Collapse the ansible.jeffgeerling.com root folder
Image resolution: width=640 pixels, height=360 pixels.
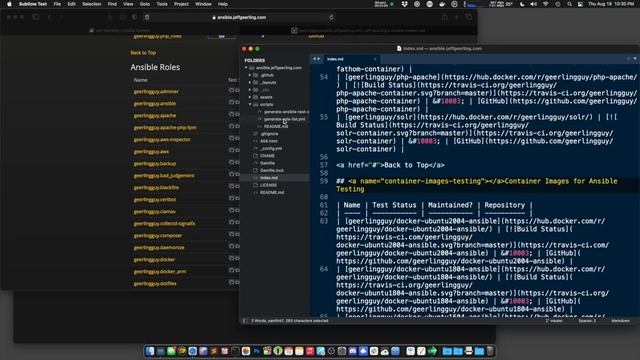click(x=246, y=68)
